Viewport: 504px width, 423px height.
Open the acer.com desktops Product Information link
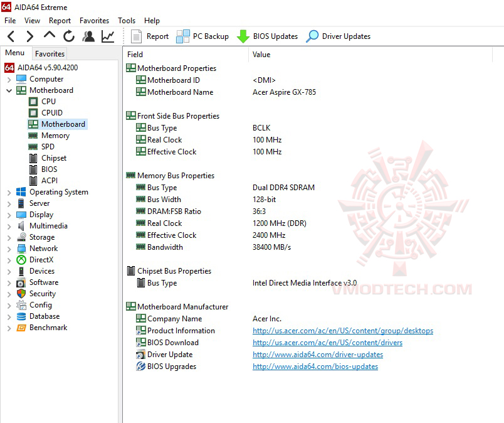[343, 331]
